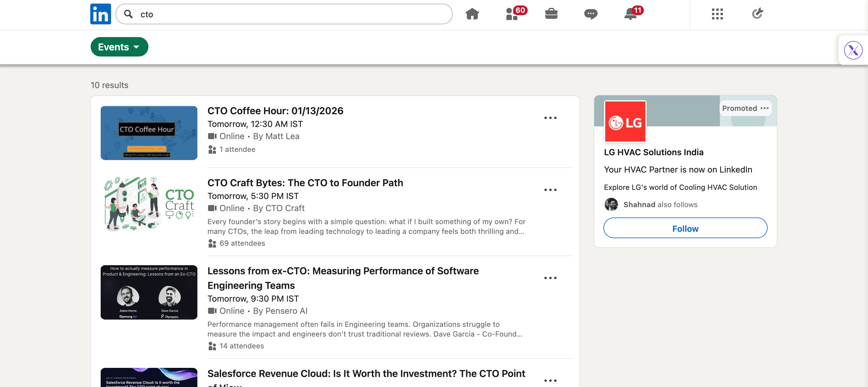Screen dimensions: 868x387
Task: Follow LG HVAC Solutions India
Action: pyautogui.click(x=685, y=228)
